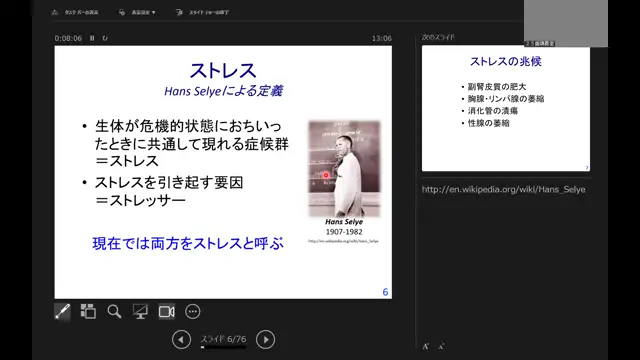Click the next-slide title ストレスの兆候
This screenshot has width=640, height=360.
[x=506, y=62]
